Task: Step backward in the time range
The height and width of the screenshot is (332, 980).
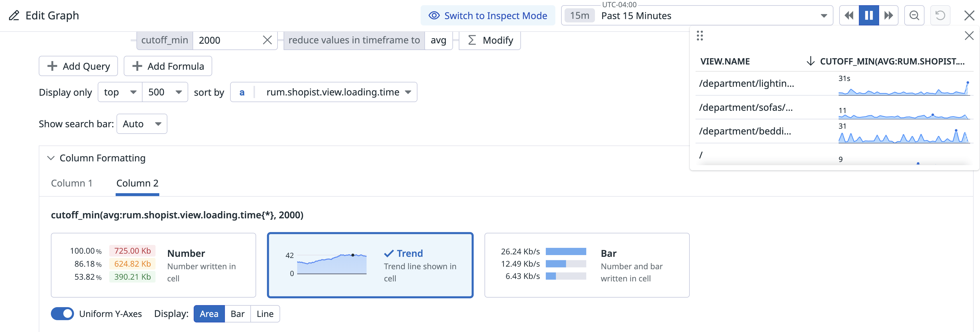Action: 849,16
